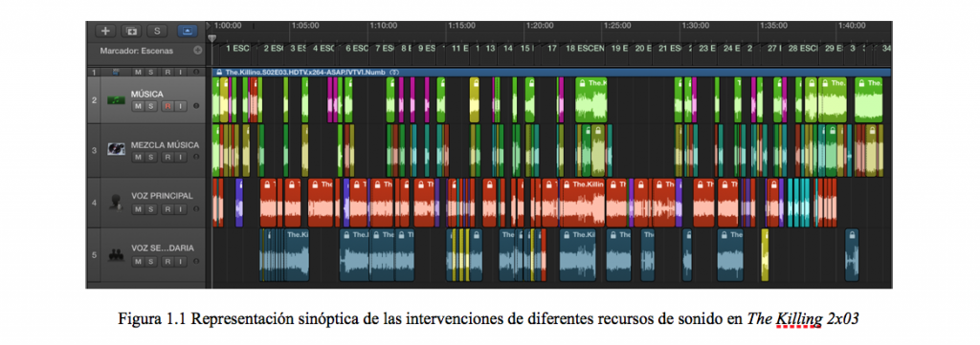980x345 pixels.
Task: Select the wide green MÚSICA region under marker 18
Action: coord(591,99)
